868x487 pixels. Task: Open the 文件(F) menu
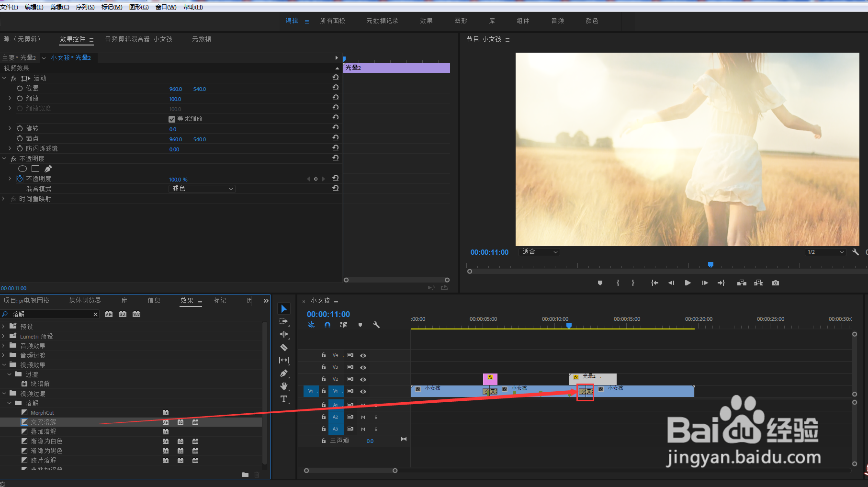pyautogui.click(x=9, y=7)
